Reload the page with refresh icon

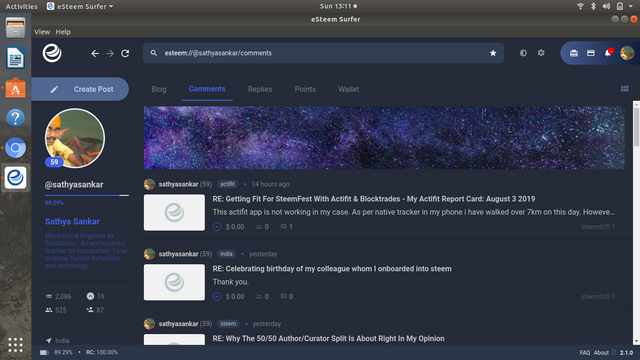[x=125, y=53]
